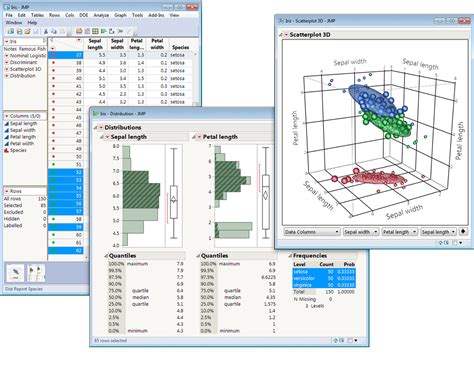
Task: Click the Copy toolbar icon
Action: click(x=54, y=31)
